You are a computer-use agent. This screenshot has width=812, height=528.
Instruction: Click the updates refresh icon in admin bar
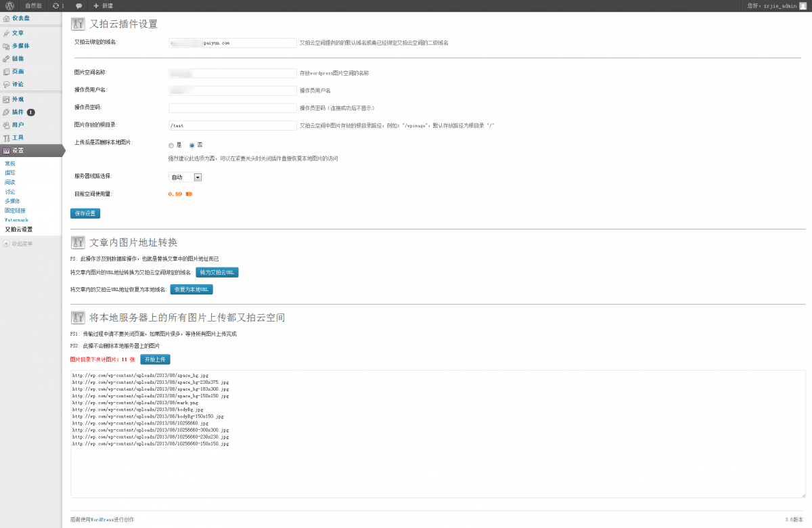(55, 5)
